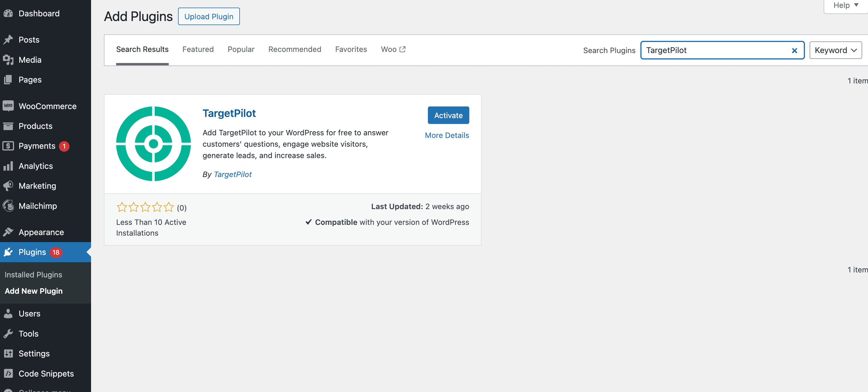Open the Tools menu
This screenshot has height=392, width=868.
point(46,334)
